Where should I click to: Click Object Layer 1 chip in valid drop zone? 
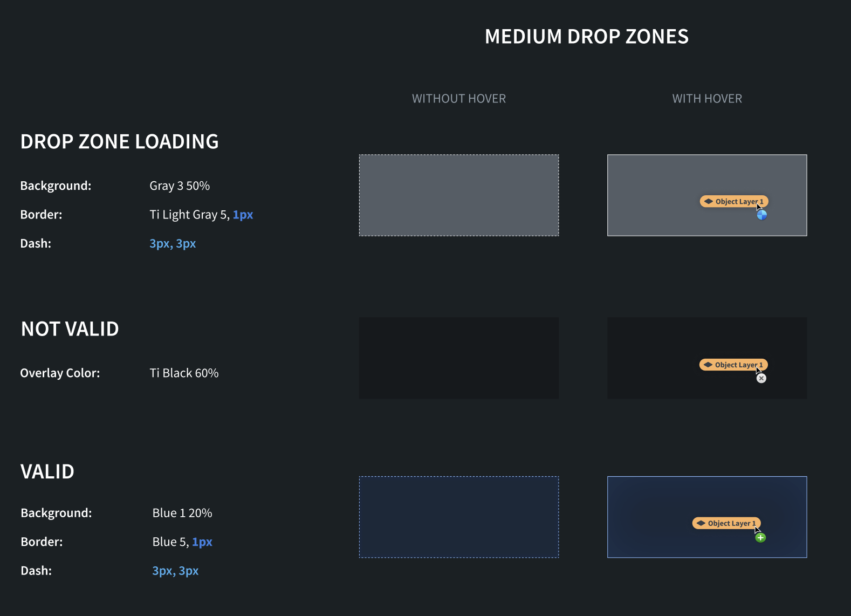point(726,523)
